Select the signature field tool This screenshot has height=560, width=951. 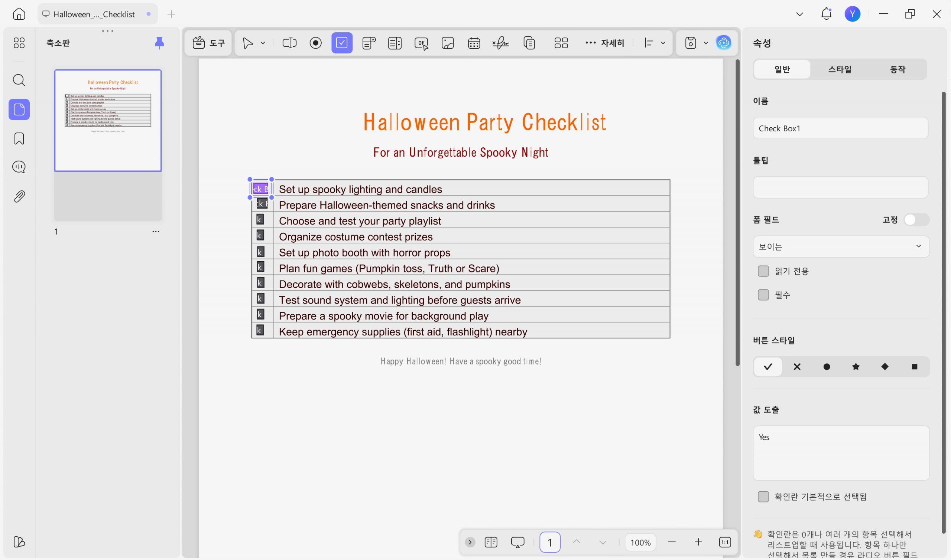click(500, 43)
